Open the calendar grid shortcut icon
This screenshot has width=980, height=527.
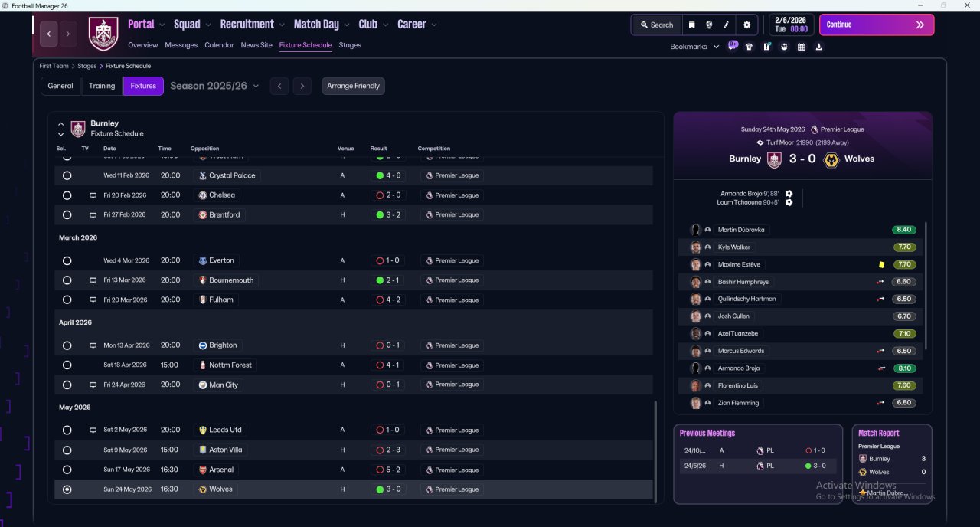coord(802,47)
